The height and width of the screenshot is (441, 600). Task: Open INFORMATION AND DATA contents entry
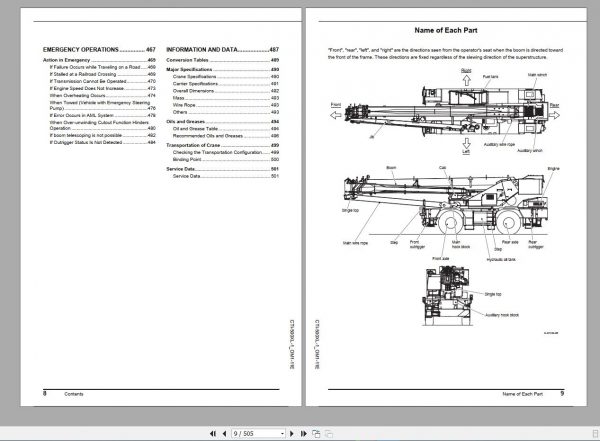[222, 49]
